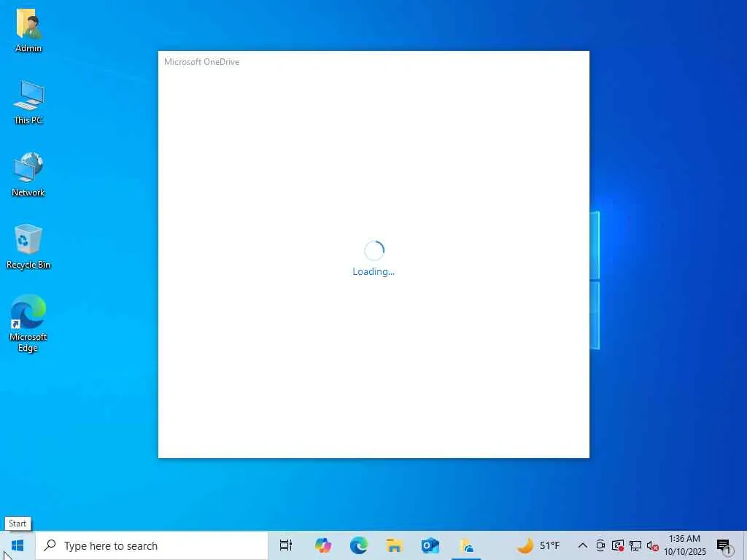Open Outlook from the taskbar

(x=430, y=545)
